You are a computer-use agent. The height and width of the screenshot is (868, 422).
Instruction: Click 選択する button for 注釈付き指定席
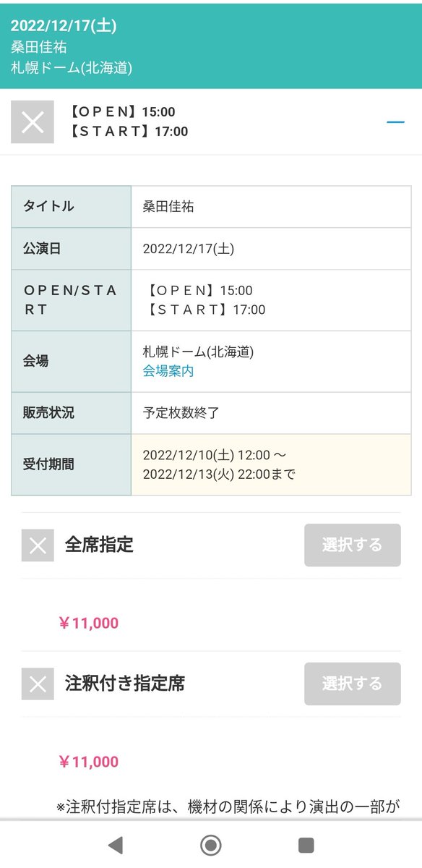[x=352, y=684]
